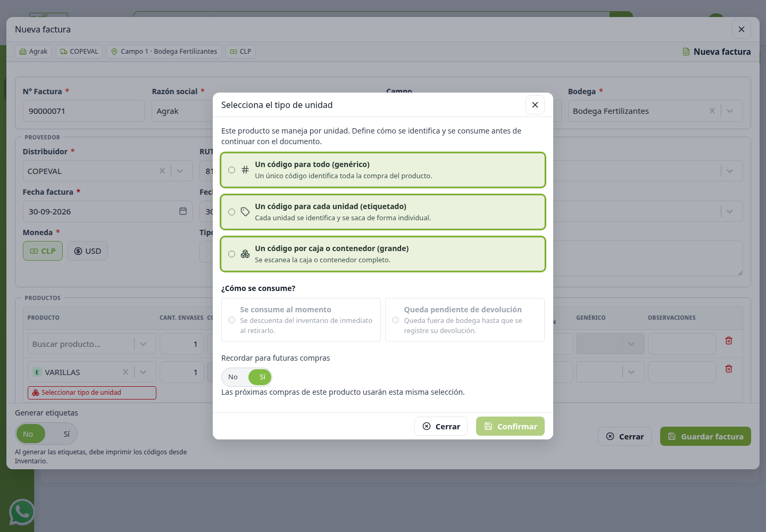This screenshot has height=532, width=766.
Task: Open the Fecha factura calendar icon
Action: (x=183, y=211)
